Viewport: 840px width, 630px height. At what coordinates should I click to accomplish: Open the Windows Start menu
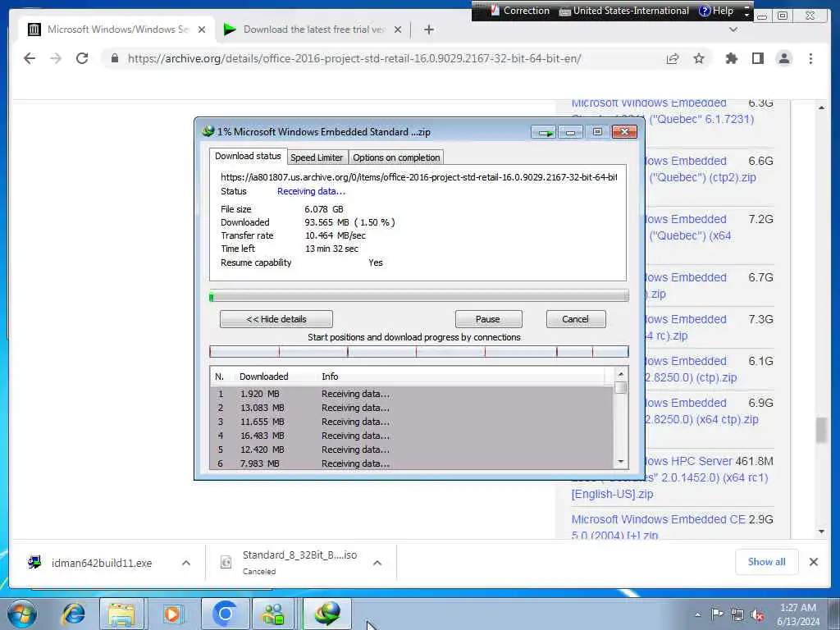pyautogui.click(x=22, y=614)
